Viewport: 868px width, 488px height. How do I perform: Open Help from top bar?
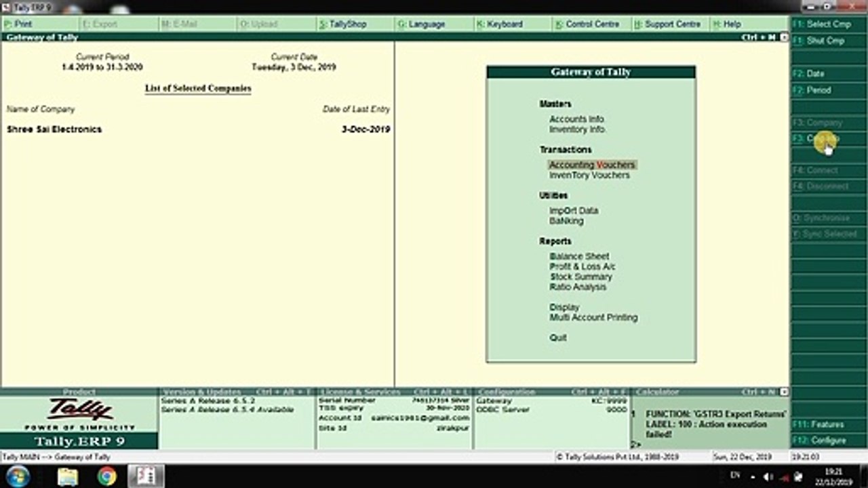pyautogui.click(x=749, y=24)
